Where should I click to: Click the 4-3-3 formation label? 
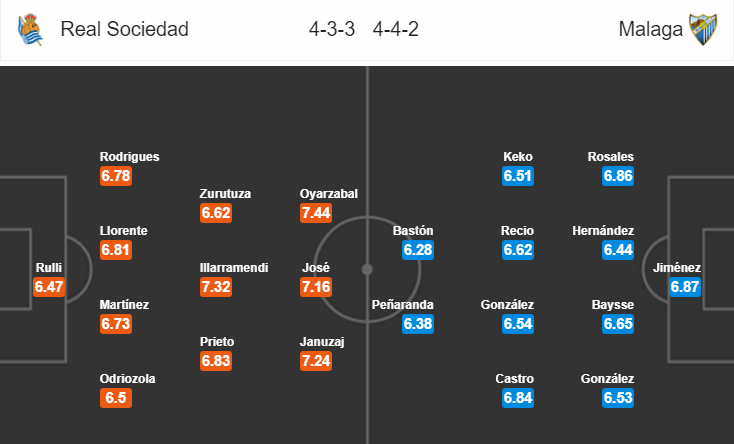[x=332, y=29]
